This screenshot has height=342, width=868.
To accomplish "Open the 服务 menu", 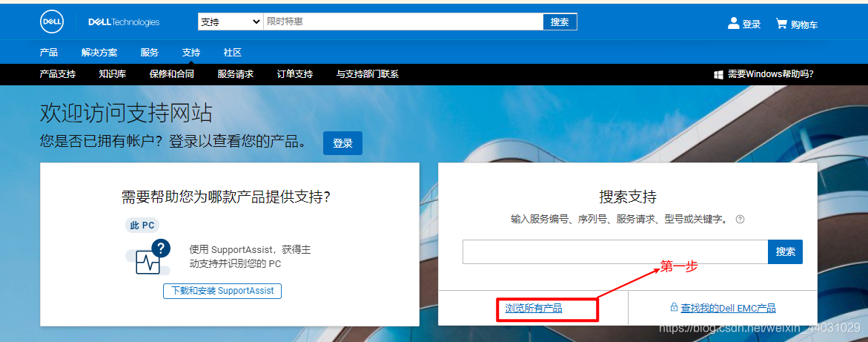I will [150, 53].
